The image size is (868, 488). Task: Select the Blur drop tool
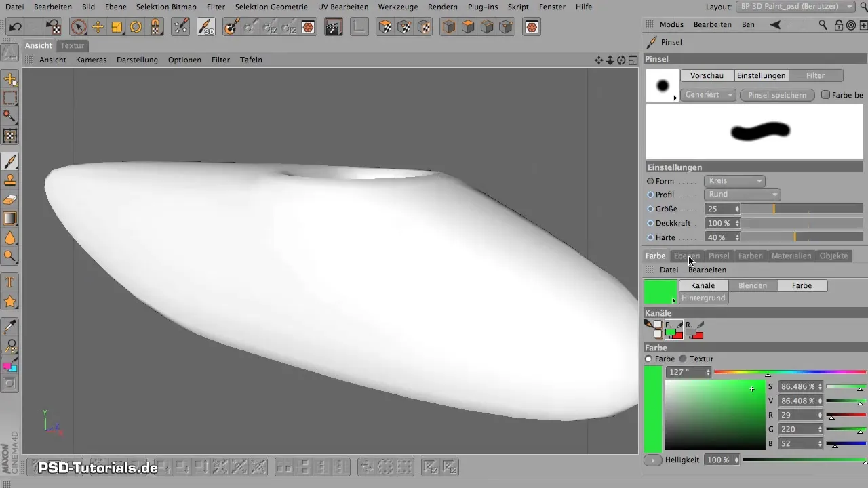(10, 238)
